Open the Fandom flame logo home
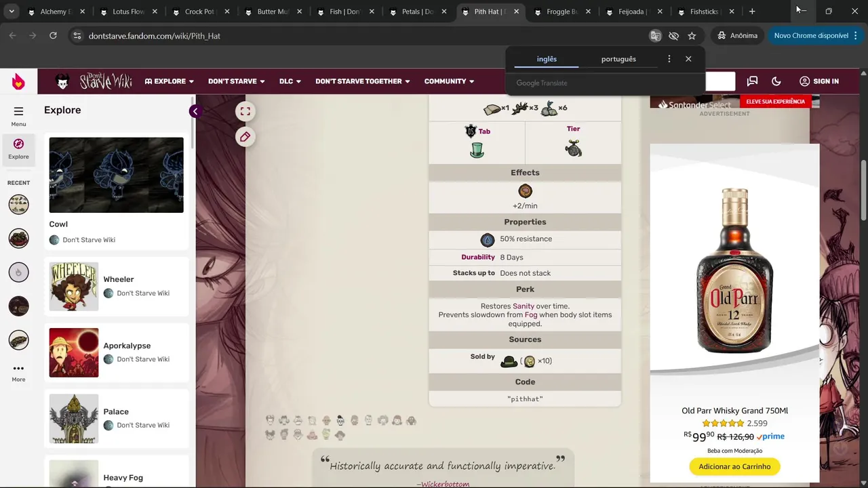Image resolution: width=868 pixels, height=488 pixels. (x=18, y=81)
